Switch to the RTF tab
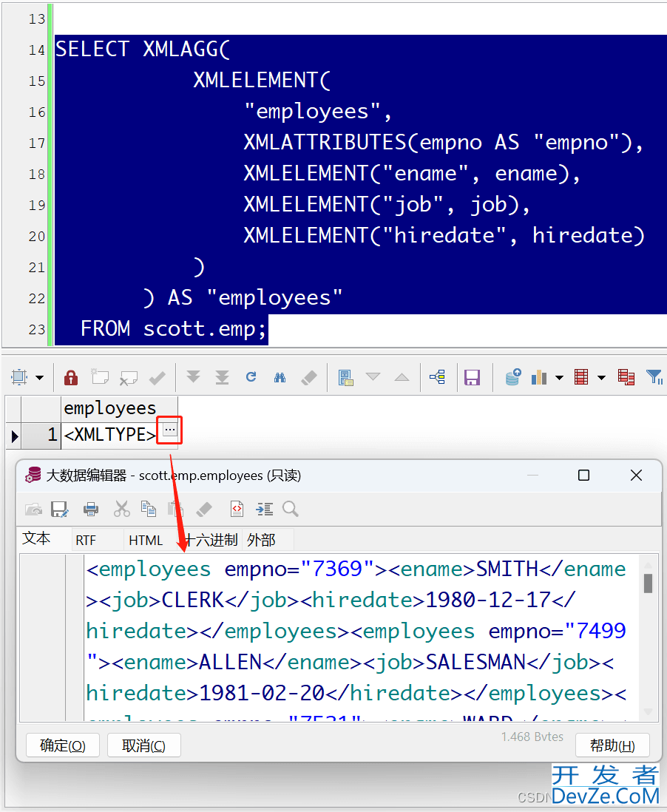The image size is (667, 812). click(86, 540)
